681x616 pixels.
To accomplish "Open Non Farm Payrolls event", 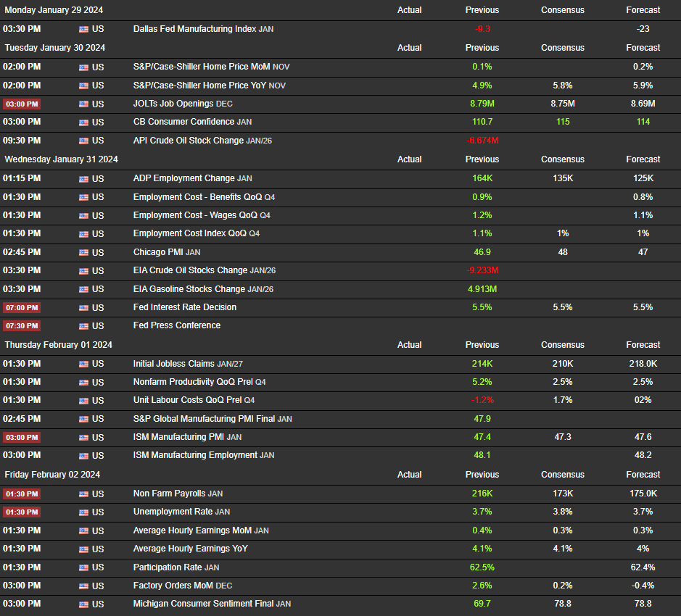I will pos(178,494).
